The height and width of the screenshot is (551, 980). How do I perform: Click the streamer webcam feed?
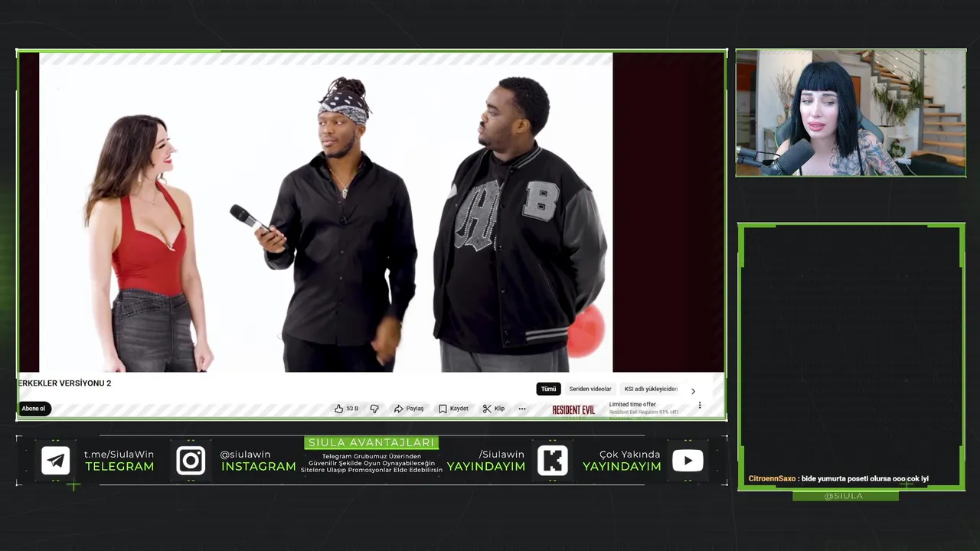[851, 113]
